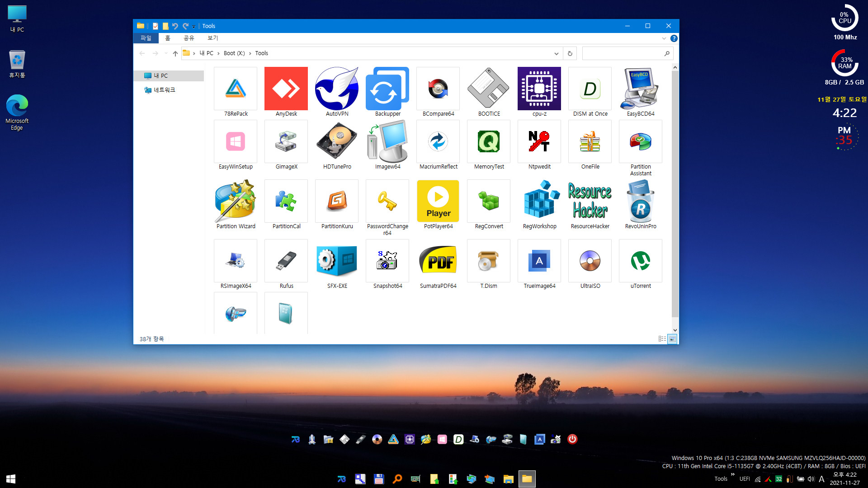This screenshot has height=488, width=868.
Task: Open the volume icon in system tray
Action: pos(811,479)
